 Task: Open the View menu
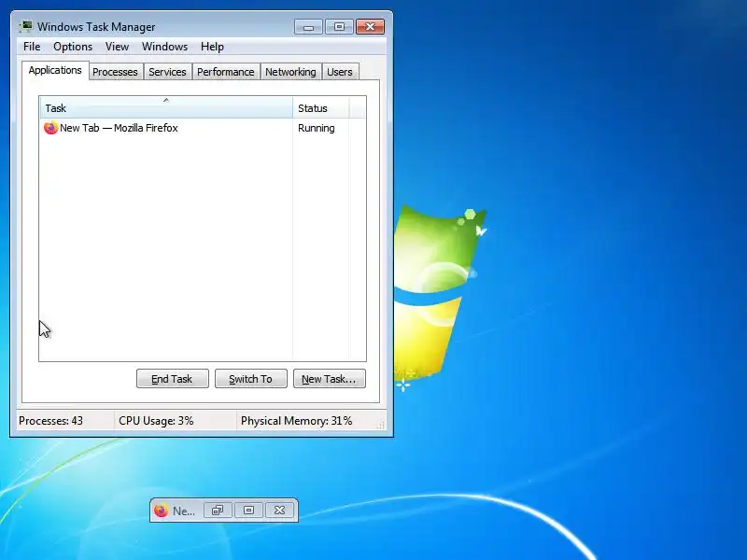pos(118,47)
